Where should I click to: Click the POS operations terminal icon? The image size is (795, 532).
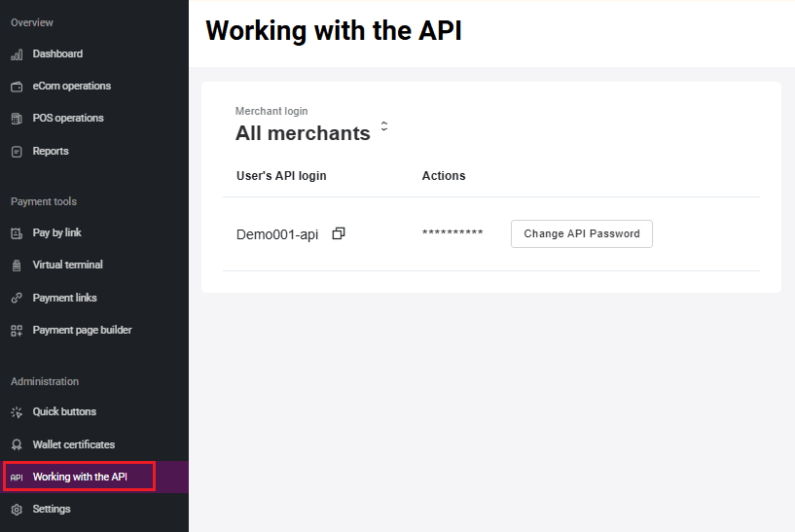(17, 119)
